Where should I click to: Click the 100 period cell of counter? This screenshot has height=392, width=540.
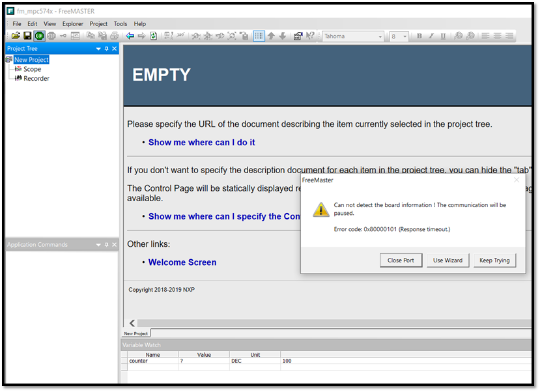coord(406,361)
